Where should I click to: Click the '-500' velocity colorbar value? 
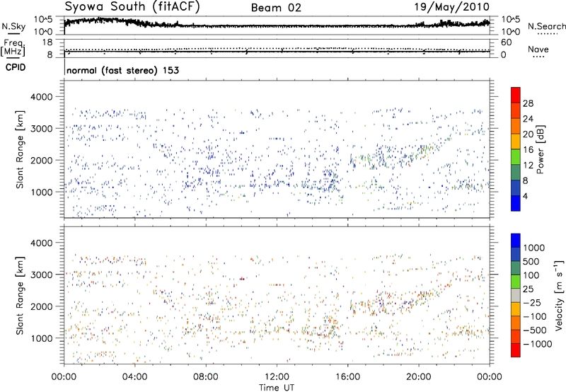point(535,330)
